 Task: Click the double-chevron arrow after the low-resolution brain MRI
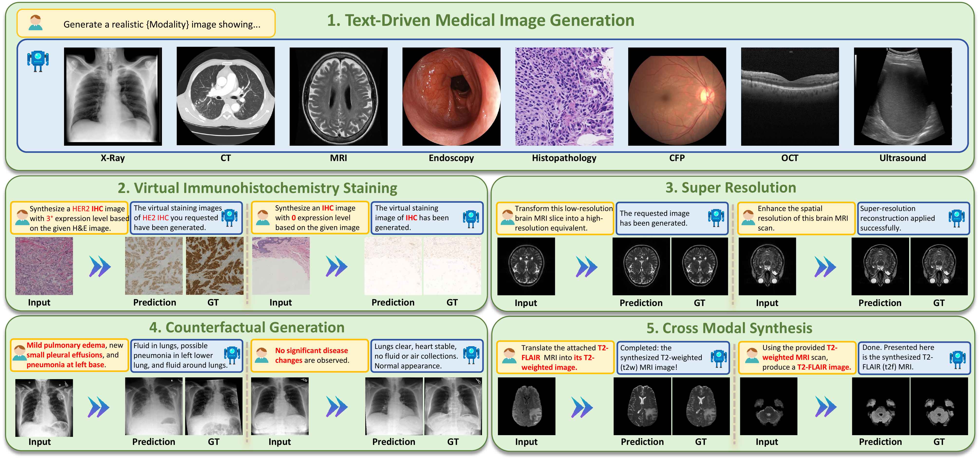tap(586, 267)
